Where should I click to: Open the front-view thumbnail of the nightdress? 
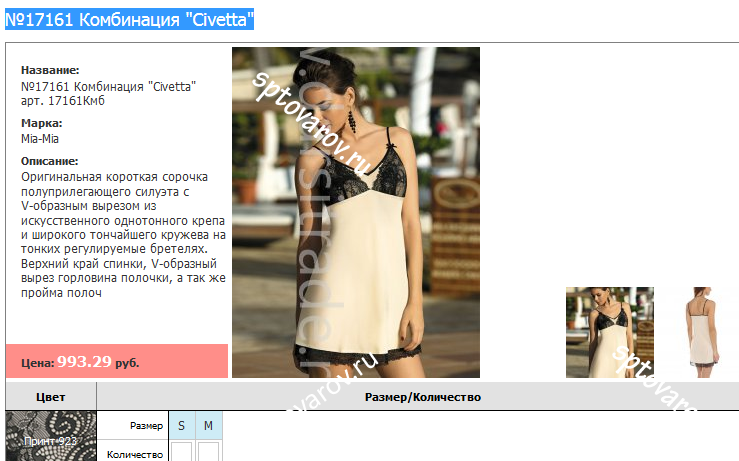[x=609, y=332]
